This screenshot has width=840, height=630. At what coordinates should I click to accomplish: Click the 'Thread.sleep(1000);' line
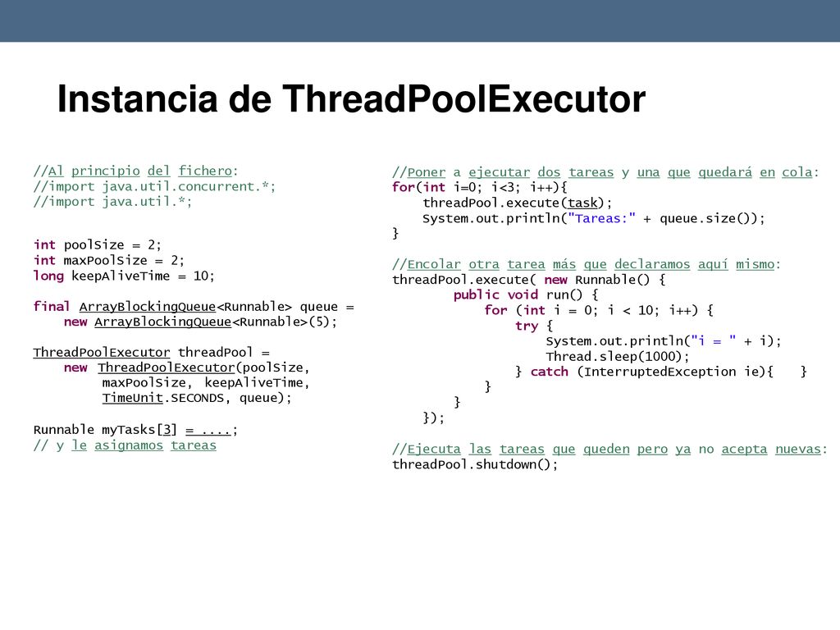click(x=618, y=356)
